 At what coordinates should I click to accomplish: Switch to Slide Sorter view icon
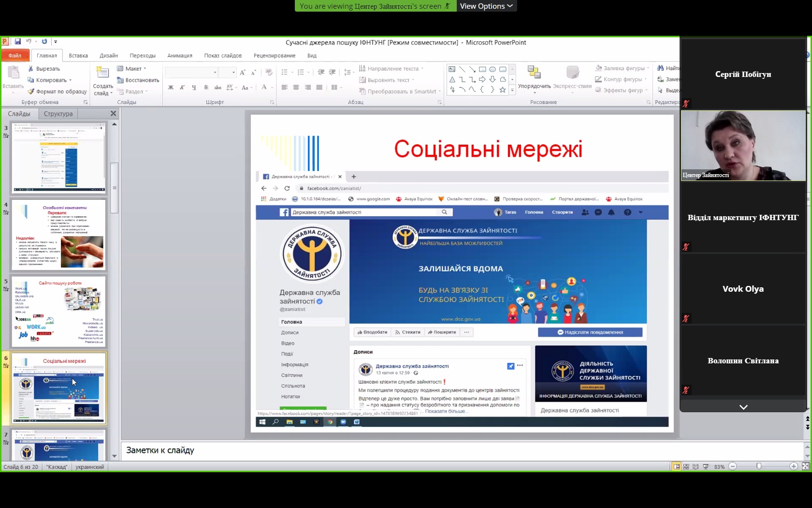pyautogui.click(x=686, y=466)
